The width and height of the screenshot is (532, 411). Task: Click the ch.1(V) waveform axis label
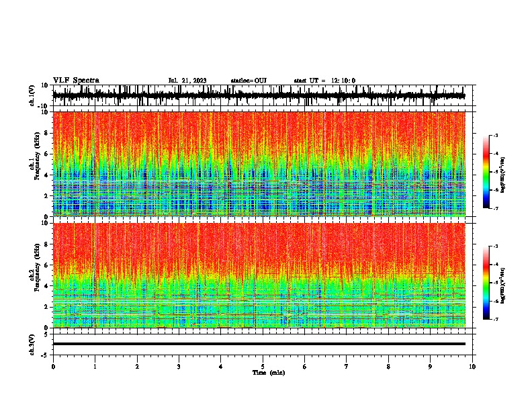point(32,95)
